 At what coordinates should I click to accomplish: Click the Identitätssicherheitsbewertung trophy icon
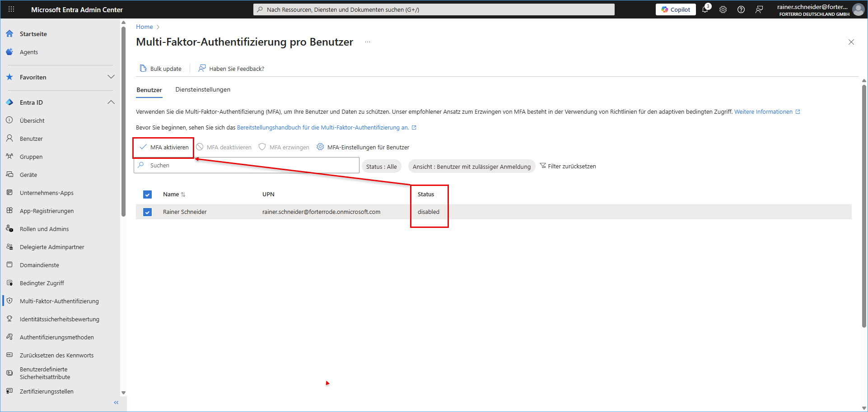[x=9, y=319]
